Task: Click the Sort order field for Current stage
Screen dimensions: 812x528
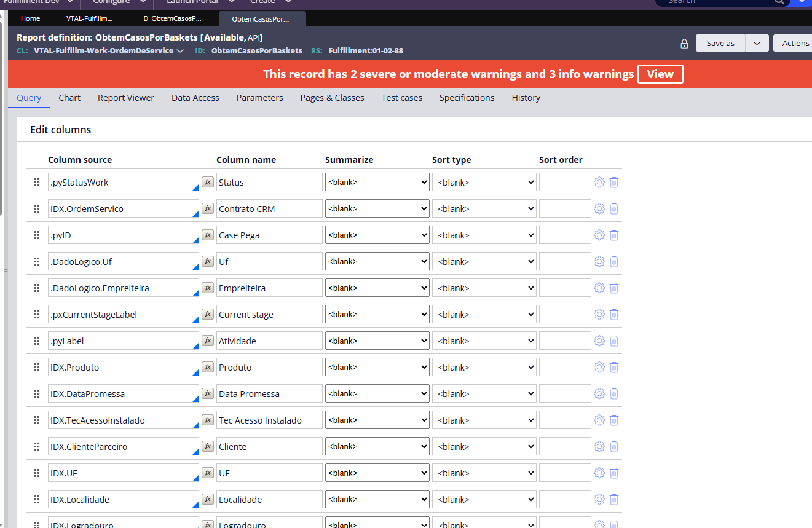Action: click(x=564, y=314)
